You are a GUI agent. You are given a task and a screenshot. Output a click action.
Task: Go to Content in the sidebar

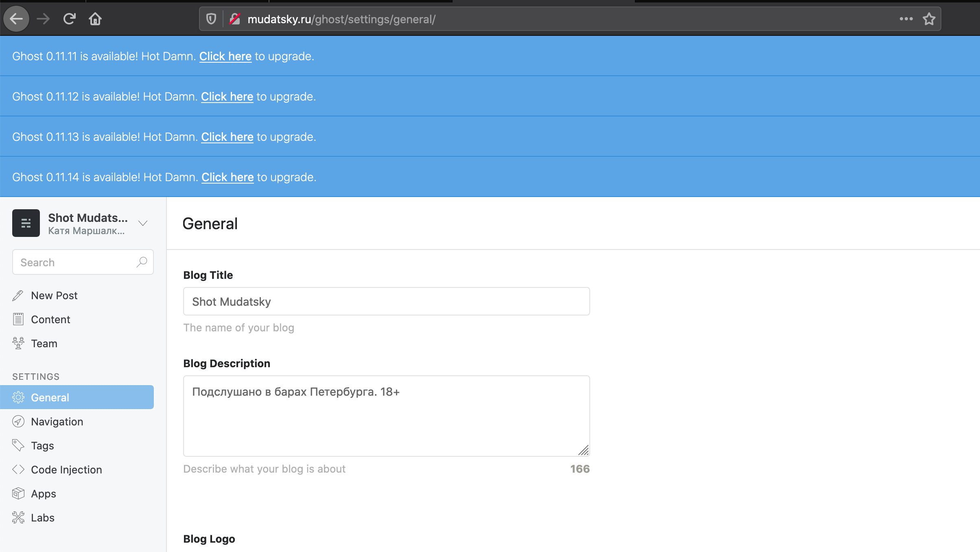click(x=50, y=320)
